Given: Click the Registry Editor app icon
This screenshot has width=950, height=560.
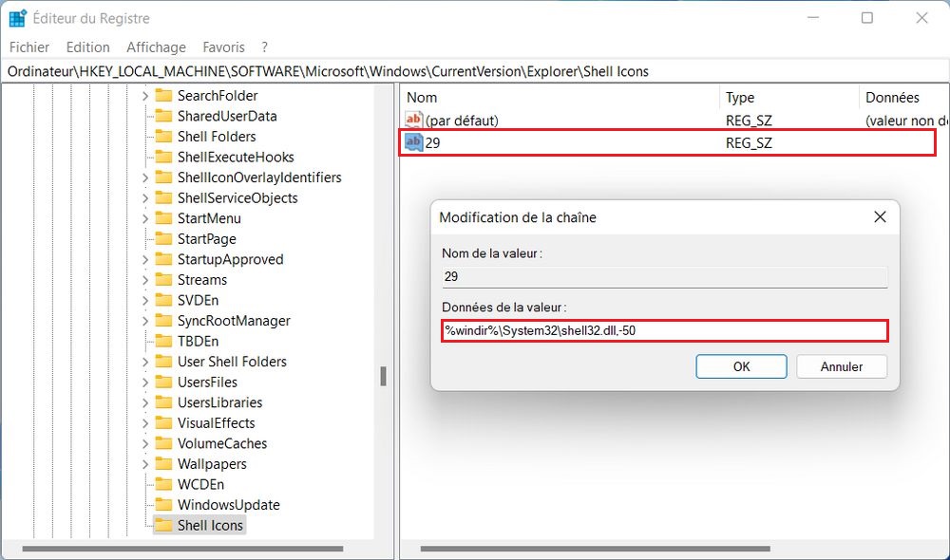Looking at the screenshot, I should [x=17, y=18].
